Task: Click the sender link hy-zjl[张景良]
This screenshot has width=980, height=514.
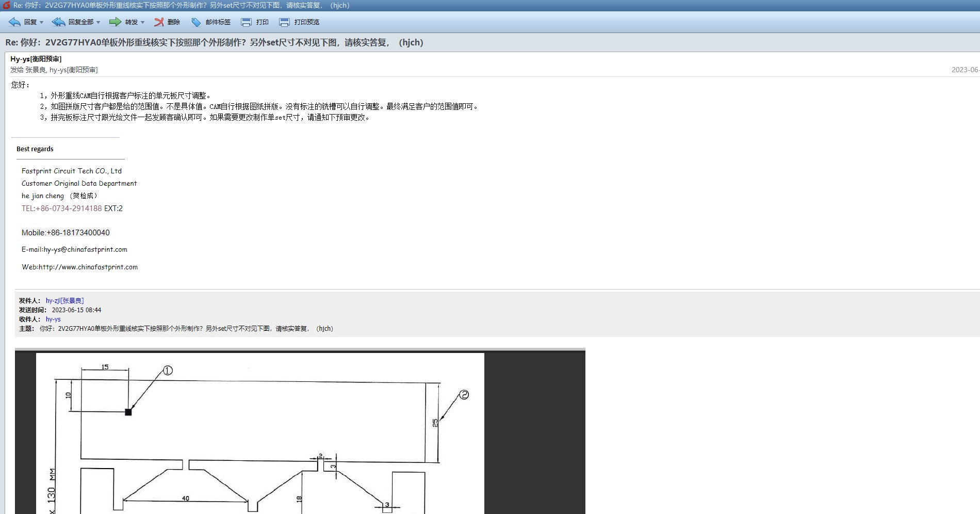Action: pyautogui.click(x=64, y=300)
